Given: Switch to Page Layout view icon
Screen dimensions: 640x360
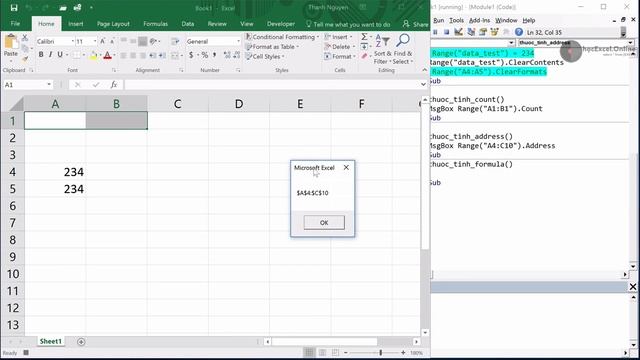Looking at the screenshot, I should click(x=322, y=352).
